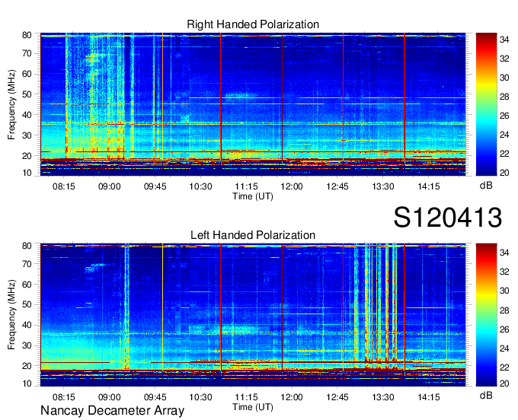Click the 12:45 time tick of Left Handed plot
The width and height of the screenshot is (518, 420).
point(337,397)
